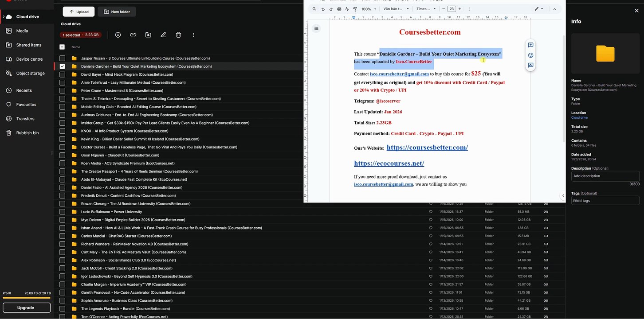Check the David Bayer folder checkbox
The height and width of the screenshot is (319, 644).
tap(62, 74)
